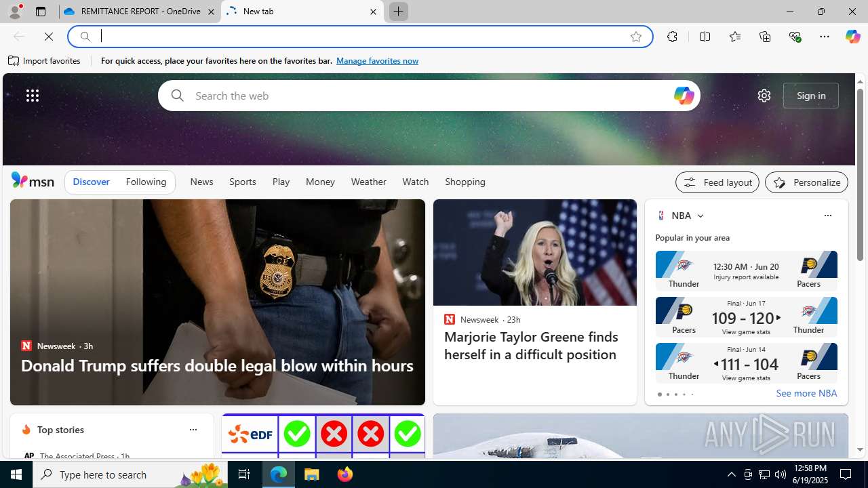Close the REMITTANCE REPORT tab
868x488 pixels.
211,12
